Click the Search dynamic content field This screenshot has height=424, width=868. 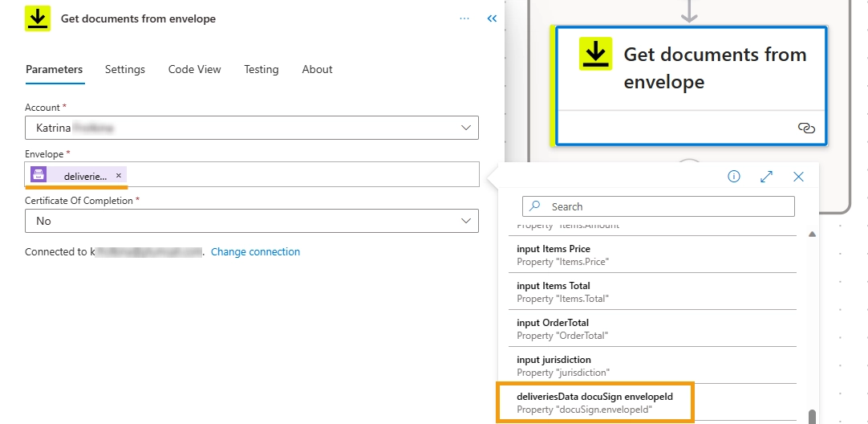[x=658, y=206]
